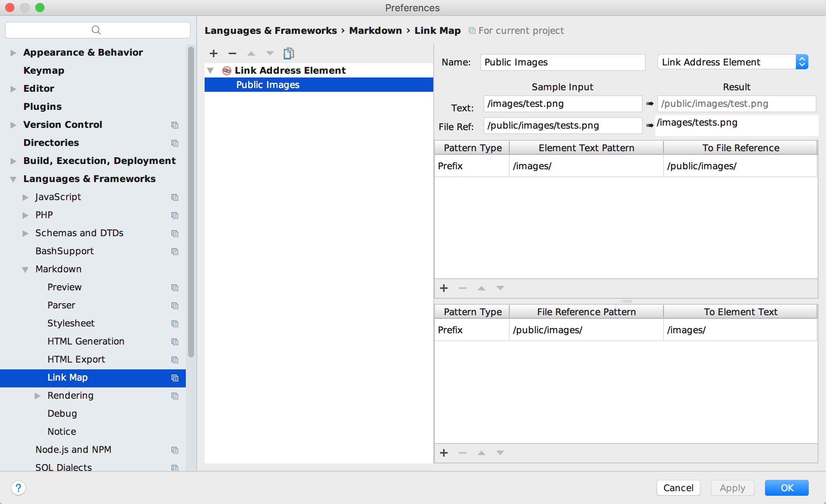The width and height of the screenshot is (826, 504).
Task: Apply changes with the Apply button
Action: 732,488
